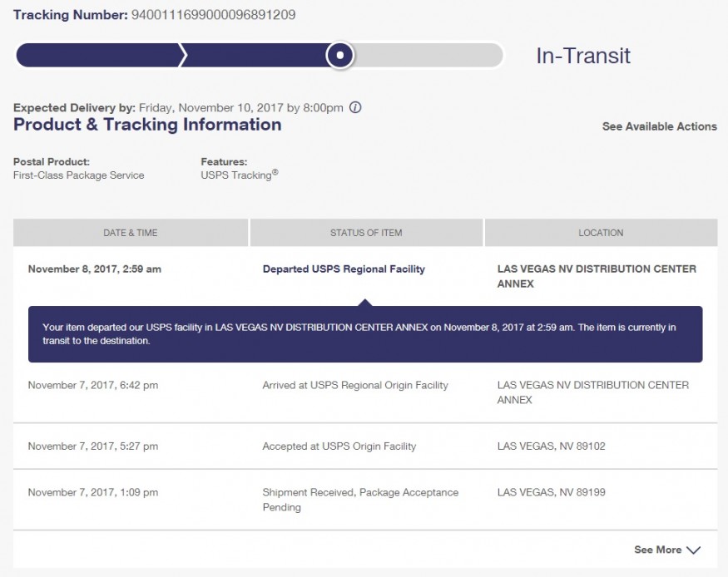Click the info icon beside expected delivery time
This screenshot has width=728, height=577.
click(355, 107)
